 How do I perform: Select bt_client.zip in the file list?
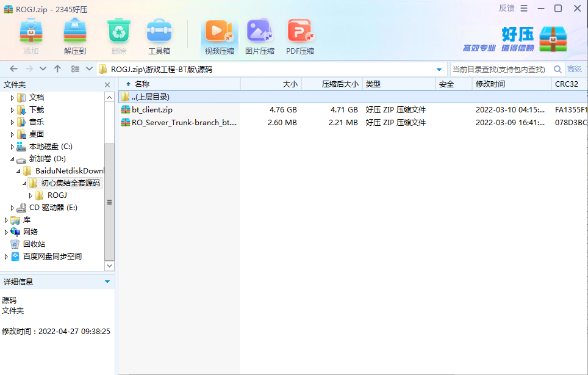point(152,110)
